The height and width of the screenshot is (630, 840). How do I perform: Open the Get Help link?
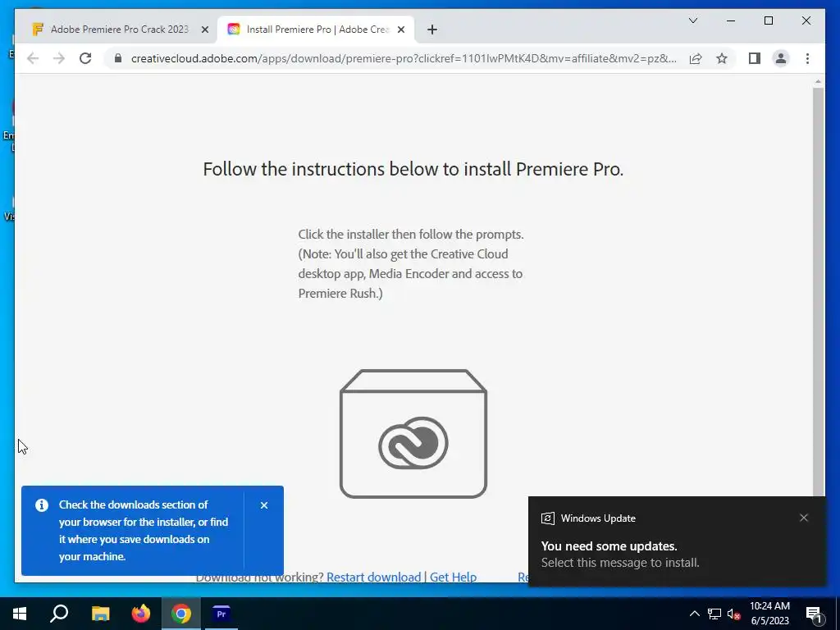(x=453, y=577)
